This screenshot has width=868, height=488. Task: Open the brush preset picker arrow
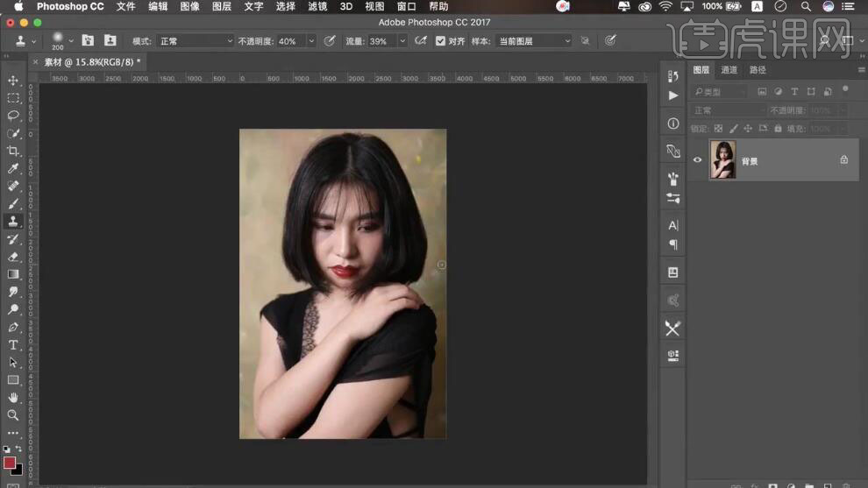tap(71, 41)
